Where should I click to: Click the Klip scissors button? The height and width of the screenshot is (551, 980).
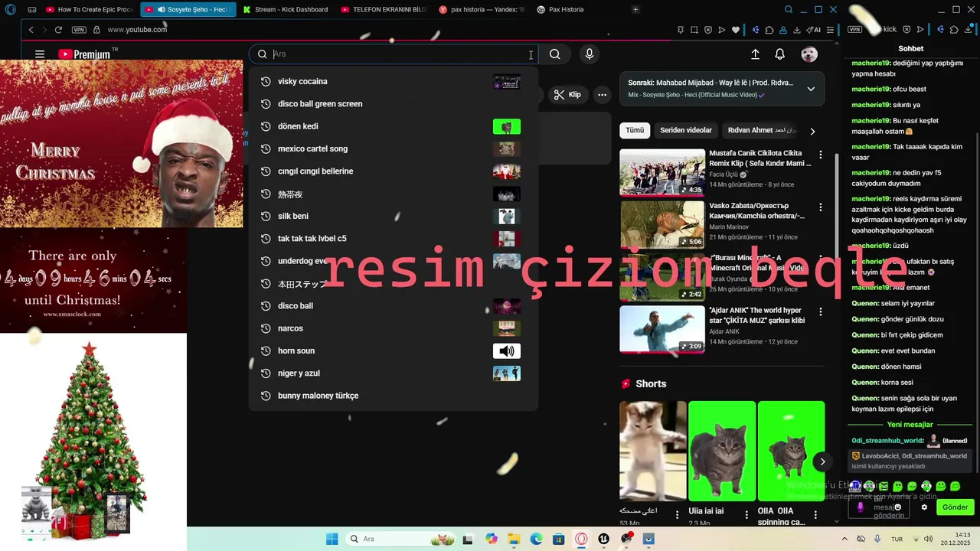[x=567, y=95]
